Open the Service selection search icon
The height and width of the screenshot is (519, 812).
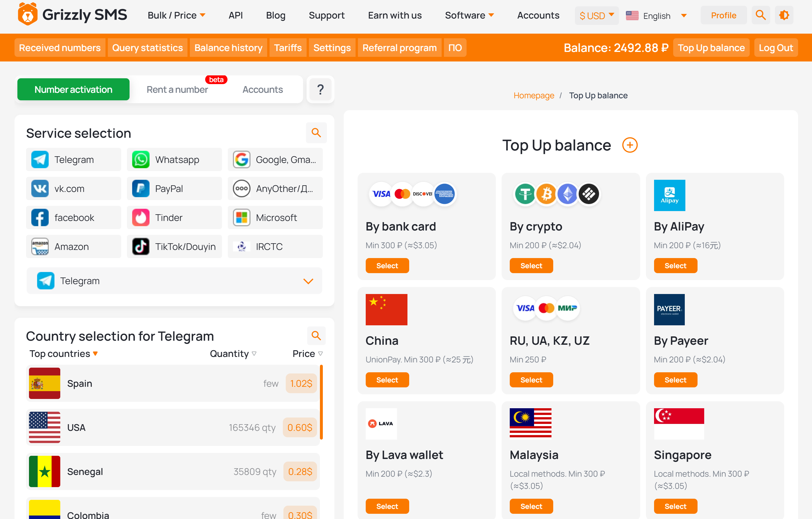316,133
